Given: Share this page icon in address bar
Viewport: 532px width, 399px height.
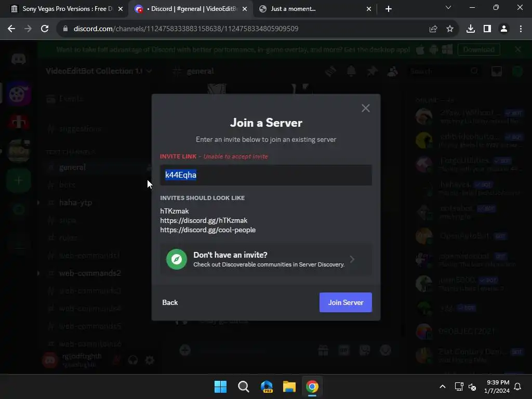Looking at the screenshot, I should (x=433, y=29).
